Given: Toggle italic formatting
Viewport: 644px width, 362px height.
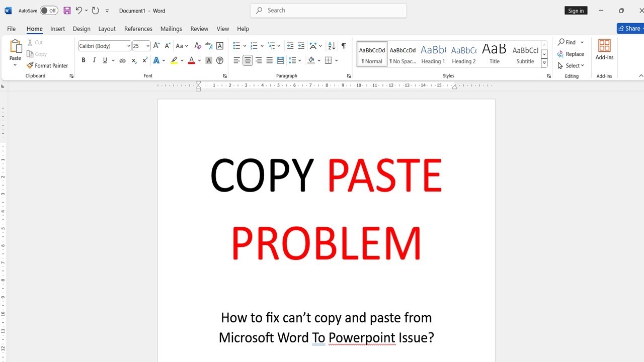Looking at the screenshot, I should point(94,60).
